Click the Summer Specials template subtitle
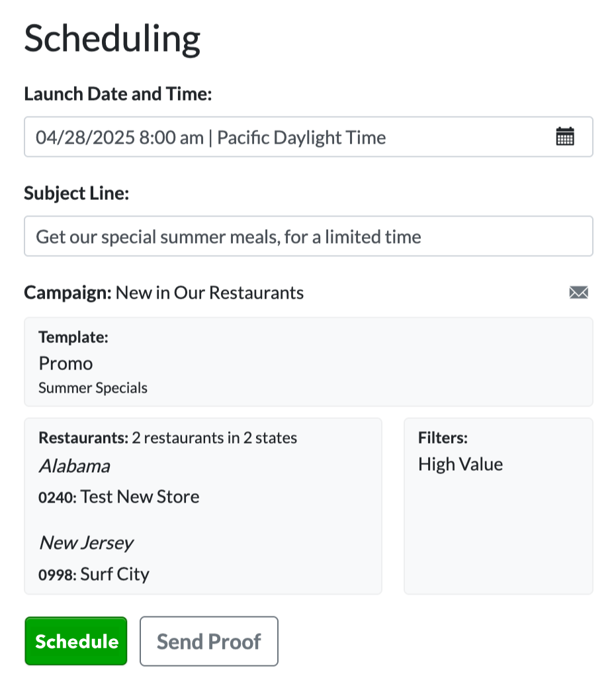This screenshot has width=616, height=680. pyautogui.click(x=93, y=388)
